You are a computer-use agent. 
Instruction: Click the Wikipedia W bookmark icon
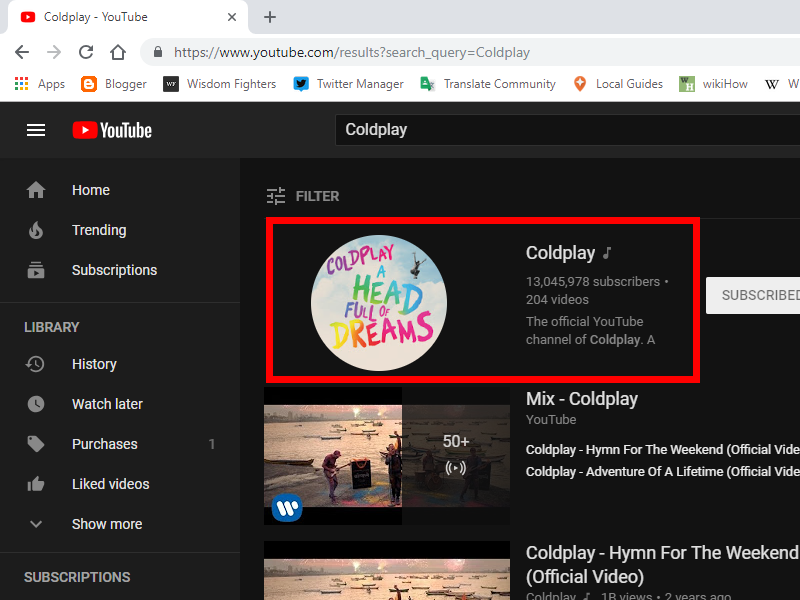(771, 84)
